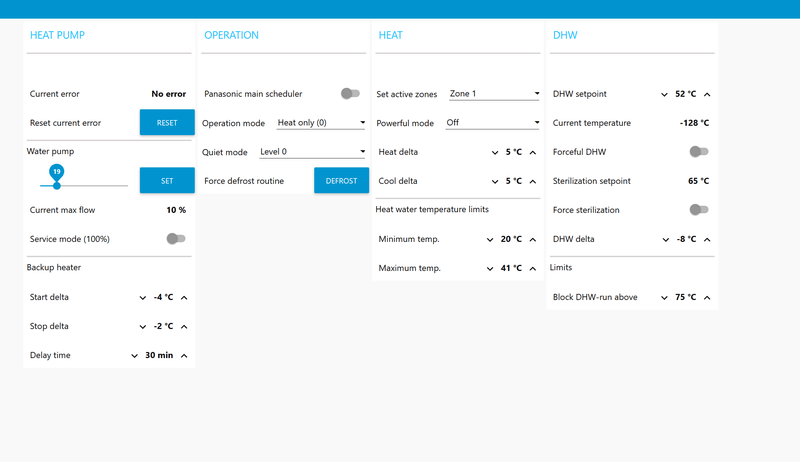Image resolution: width=800 pixels, height=462 pixels.
Task: Decrease the Cool delta value
Action: [x=494, y=182]
